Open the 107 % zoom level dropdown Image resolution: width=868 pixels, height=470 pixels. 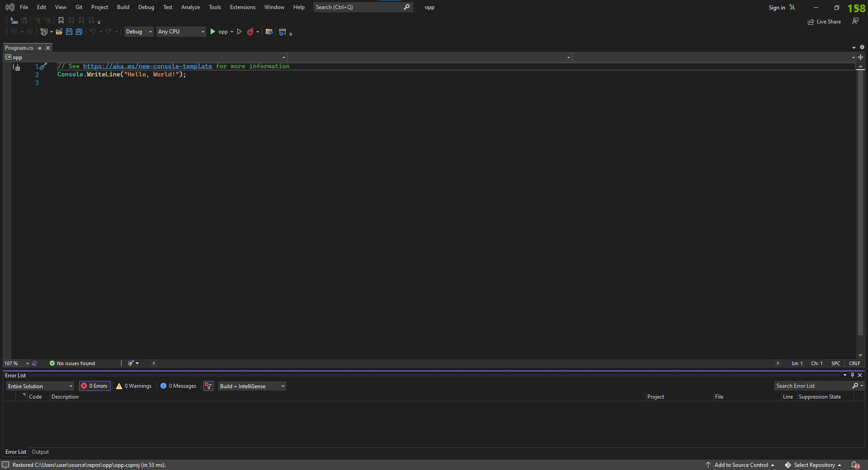[x=17, y=363]
